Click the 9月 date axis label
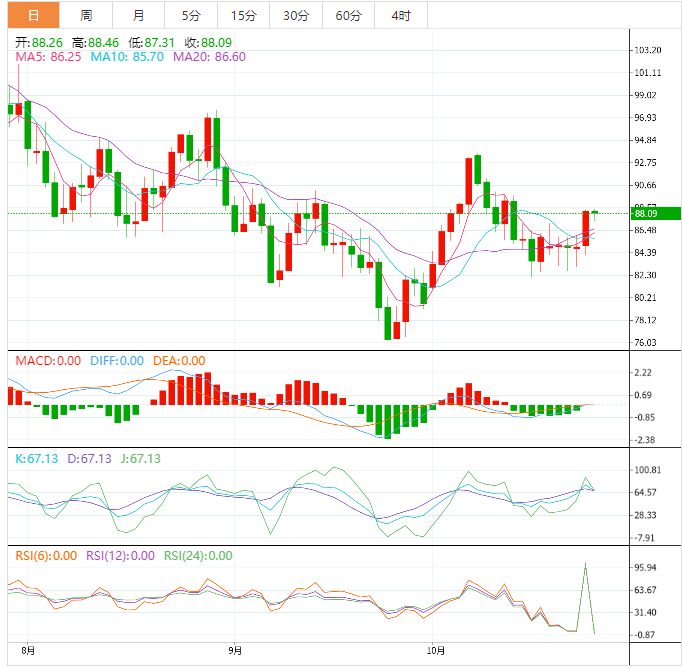The height and width of the screenshot is (668, 682). 235,651
